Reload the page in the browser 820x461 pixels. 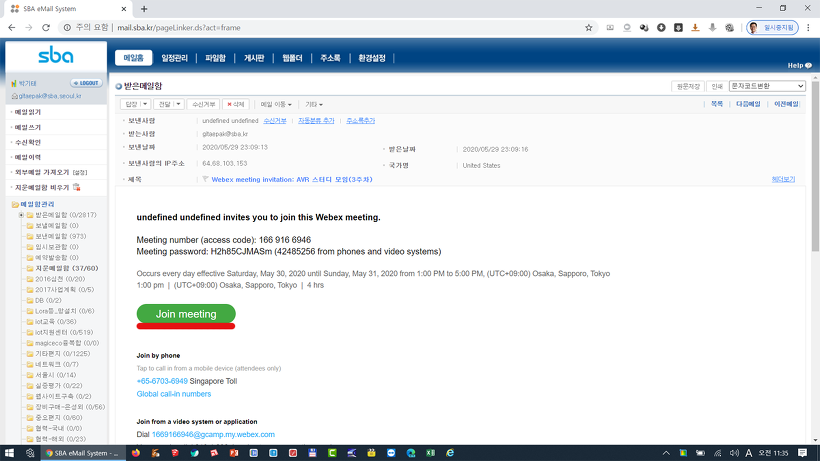click(46, 28)
